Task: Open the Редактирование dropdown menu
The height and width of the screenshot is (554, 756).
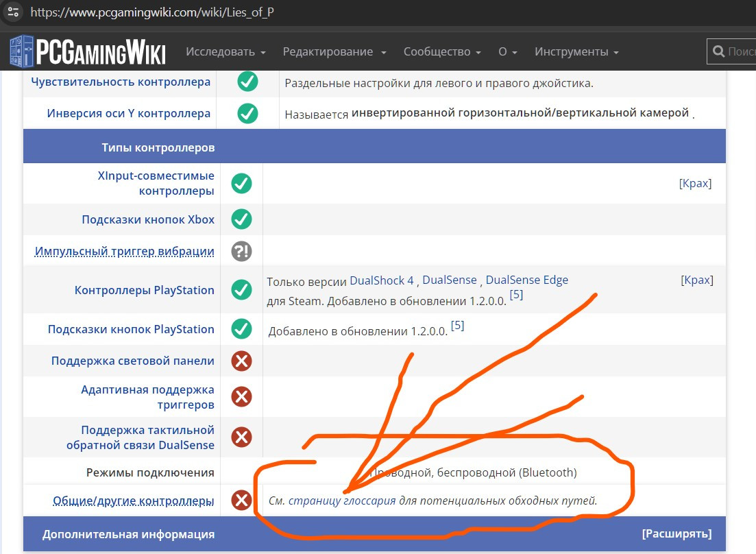Action: point(334,52)
